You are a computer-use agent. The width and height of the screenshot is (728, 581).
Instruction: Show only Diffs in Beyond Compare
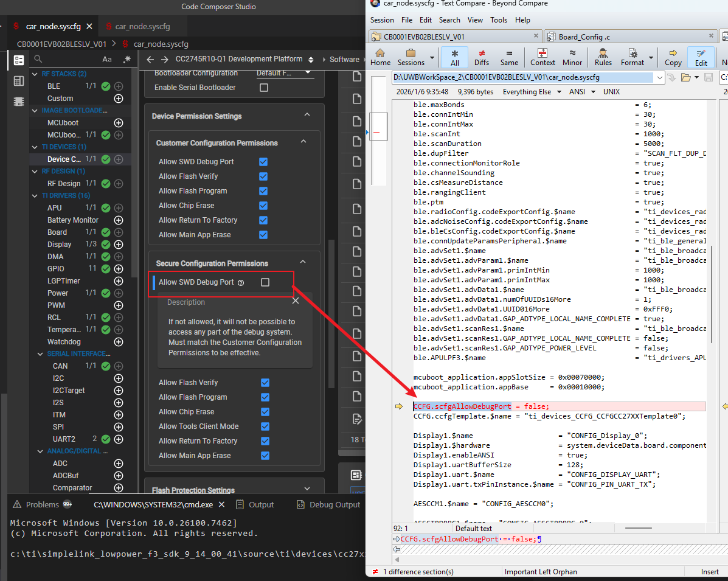(482, 57)
